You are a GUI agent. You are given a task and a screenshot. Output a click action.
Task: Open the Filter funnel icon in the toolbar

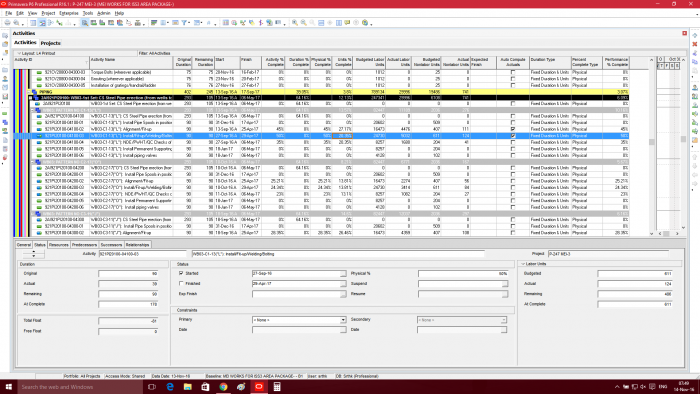pos(184,22)
